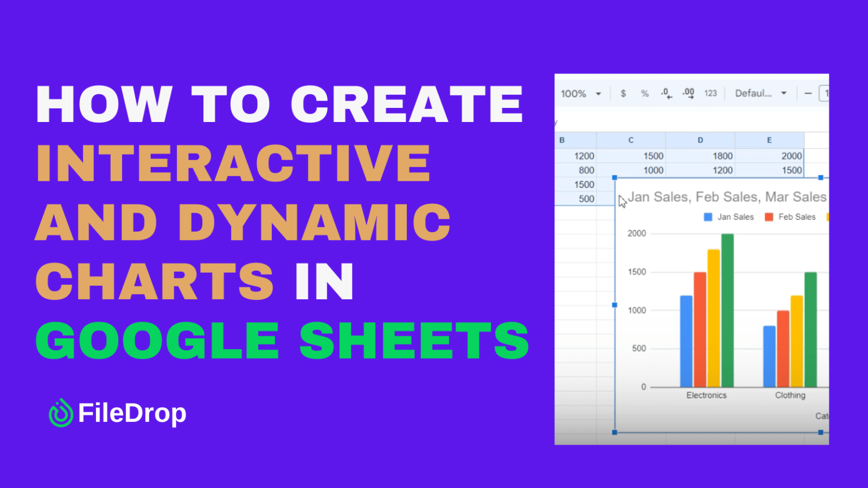Select the cell containing 2000 in column E
Image resolution: width=868 pixels, height=488 pixels.
pyautogui.click(x=769, y=156)
